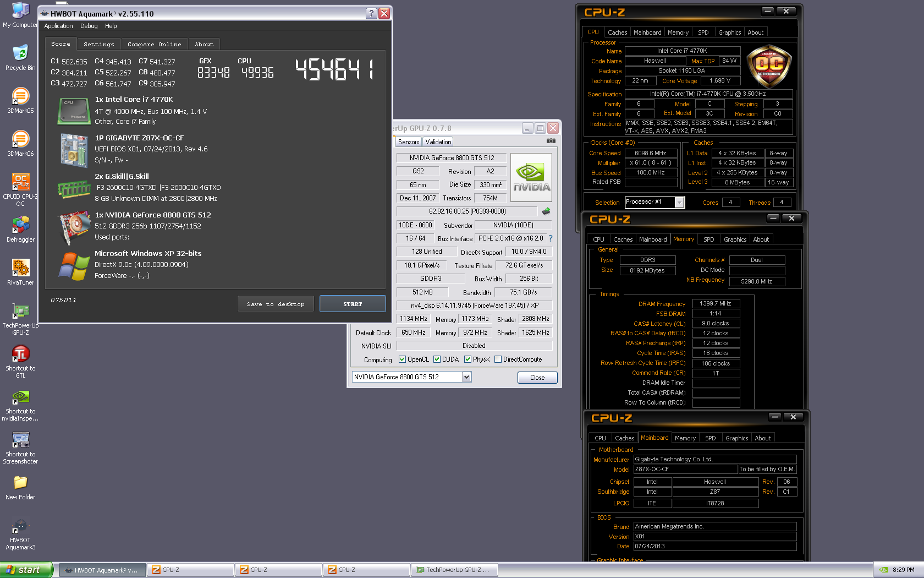Click the bus interface question mark icon
924x578 pixels.
tap(551, 238)
